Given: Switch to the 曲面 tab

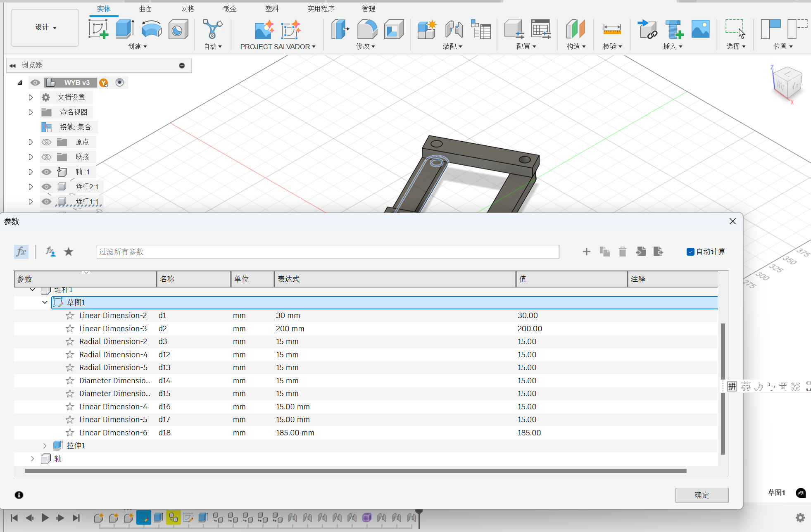Looking at the screenshot, I should tap(145, 9).
